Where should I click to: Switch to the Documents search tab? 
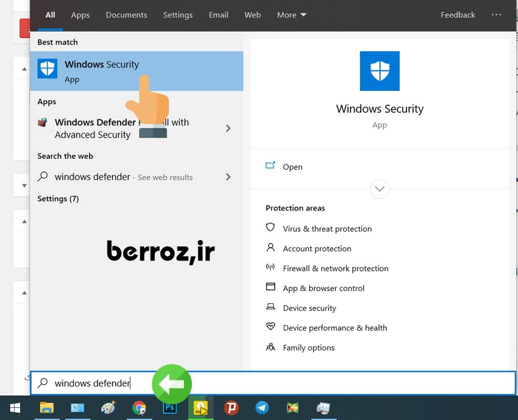tap(126, 15)
